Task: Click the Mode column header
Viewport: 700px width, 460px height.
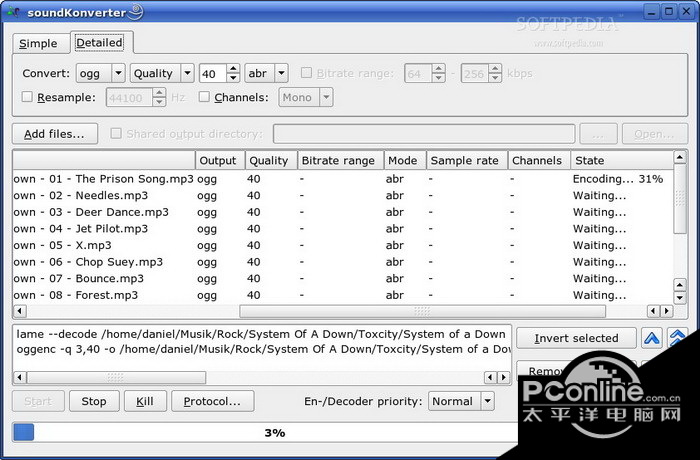Action: pos(405,161)
